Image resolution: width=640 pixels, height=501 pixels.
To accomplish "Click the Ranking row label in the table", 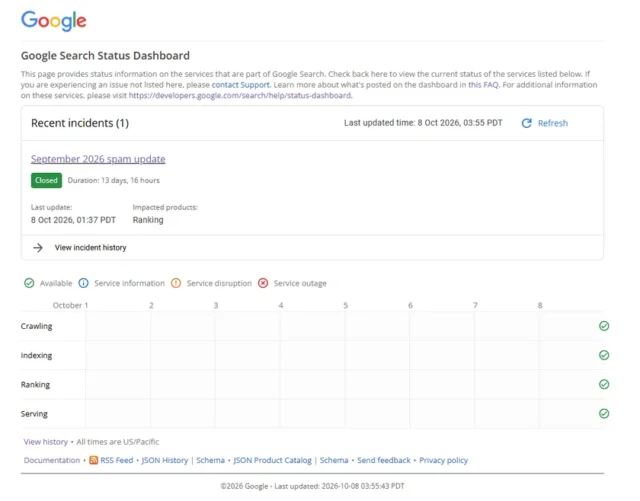I will click(x=36, y=385).
